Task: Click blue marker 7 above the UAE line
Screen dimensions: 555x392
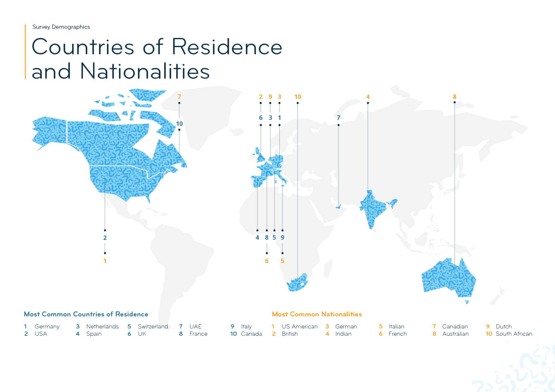Action: coord(338,118)
